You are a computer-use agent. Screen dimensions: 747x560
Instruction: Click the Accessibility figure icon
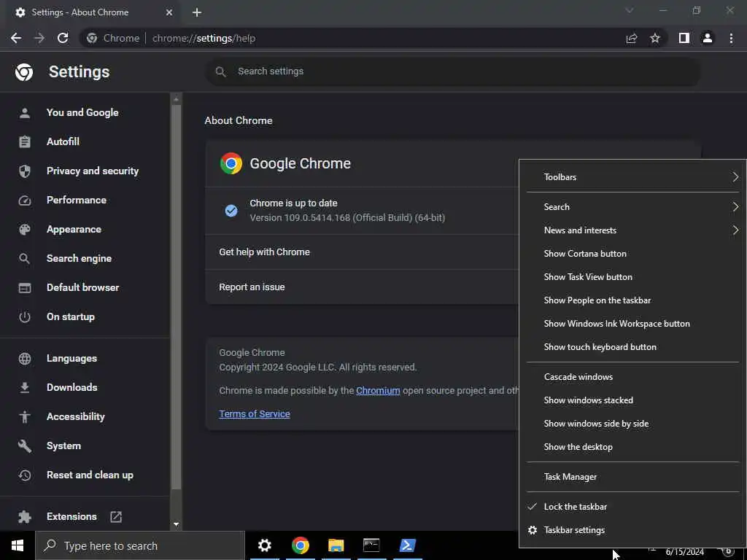[25, 416]
